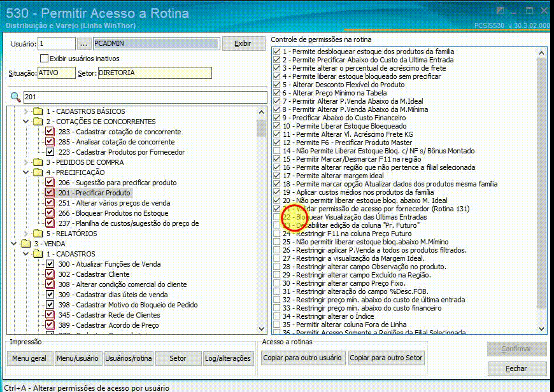Toggle permission 1 desbloquear estoque checkbox

click(x=276, y=52)
